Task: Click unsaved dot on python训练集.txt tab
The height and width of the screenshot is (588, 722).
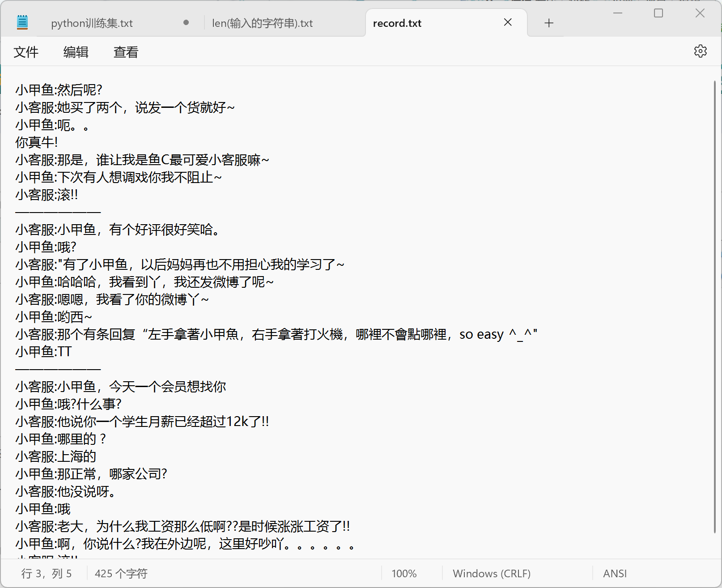Action: [x=186, y=22]
